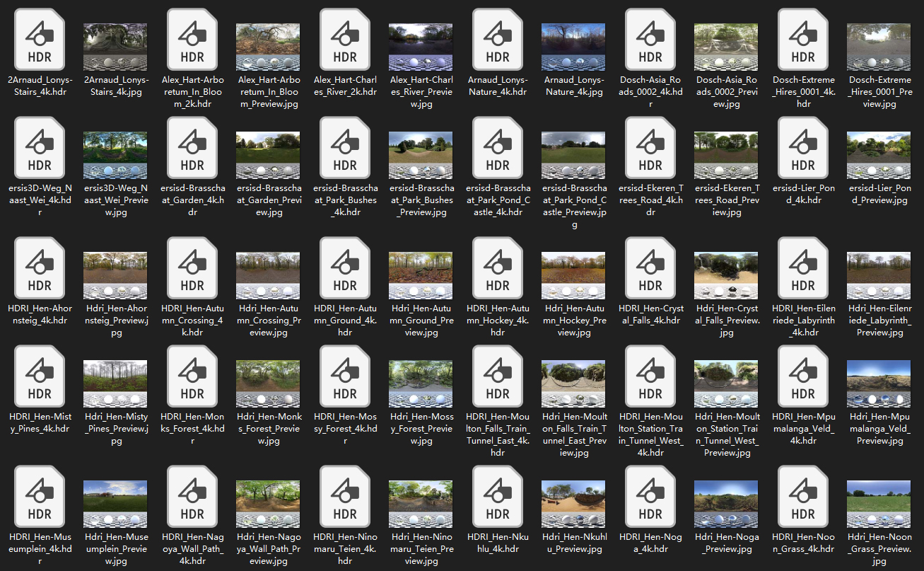Select HDRI_Hen-Autumn_Ground_4k.hdr file icon

[x=345, y=269]
